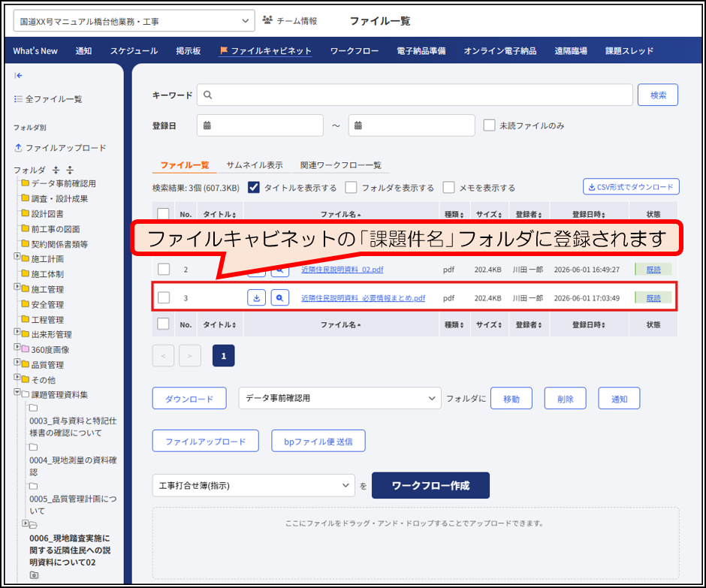This screenshot has height=588, width=706.
Task: Open the ワークフロー menu
Action: tap(355, 51)
